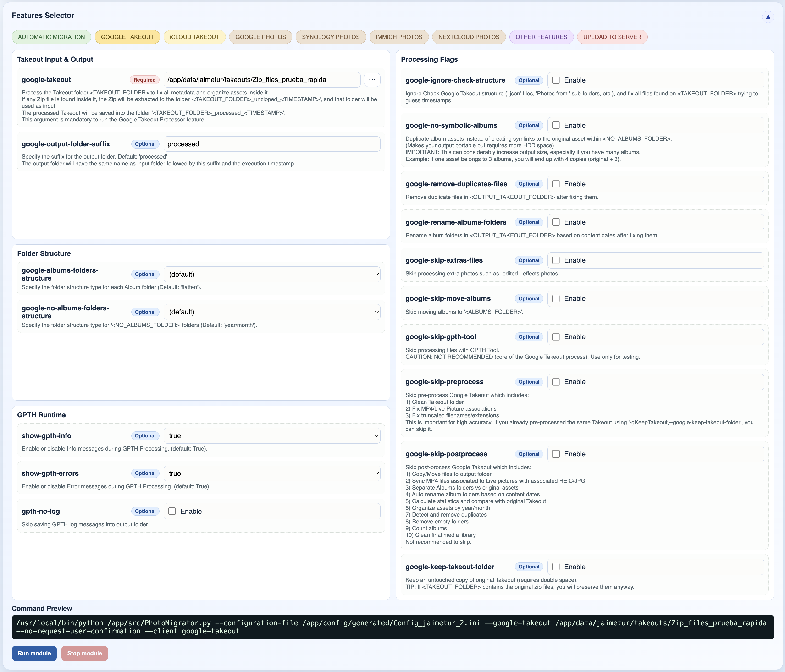Open UPLOAD TO SERVER tab

click(x=612, y=37)
